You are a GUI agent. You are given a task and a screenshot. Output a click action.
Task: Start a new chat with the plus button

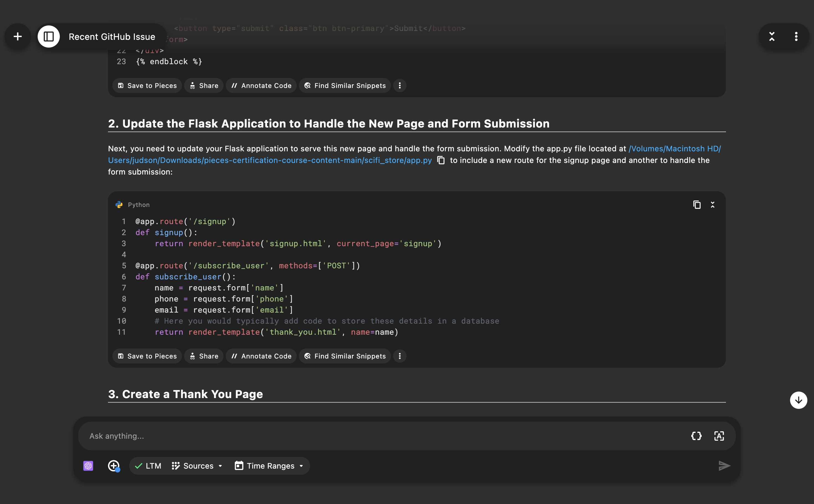[x=18, y=37]
